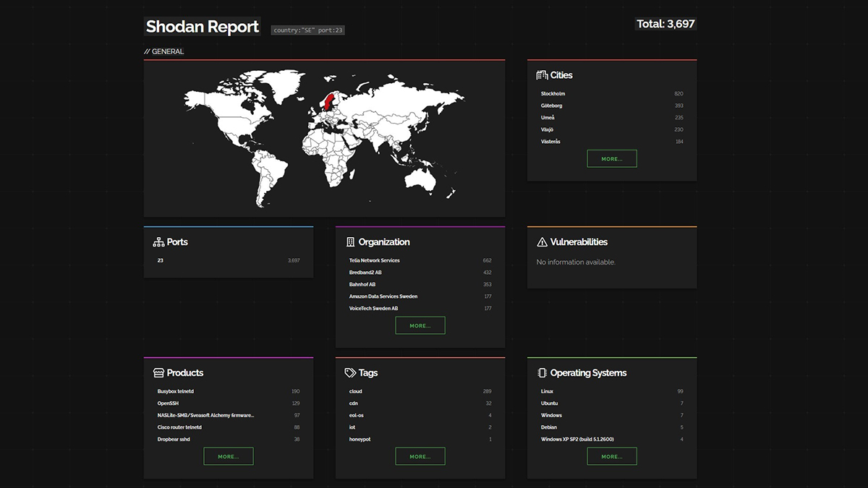The width and height of the screenshot is (868, 488).
Task: Click the Shodan Report title
Action: (203, 27)
